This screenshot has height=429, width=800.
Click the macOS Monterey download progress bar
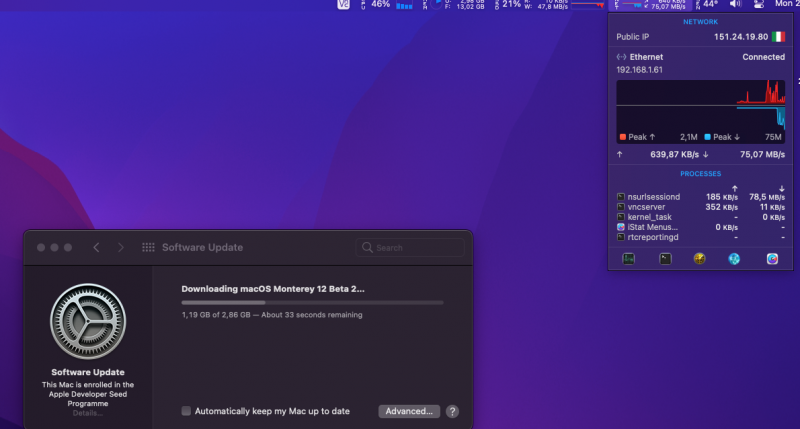[x=312, y=302]
